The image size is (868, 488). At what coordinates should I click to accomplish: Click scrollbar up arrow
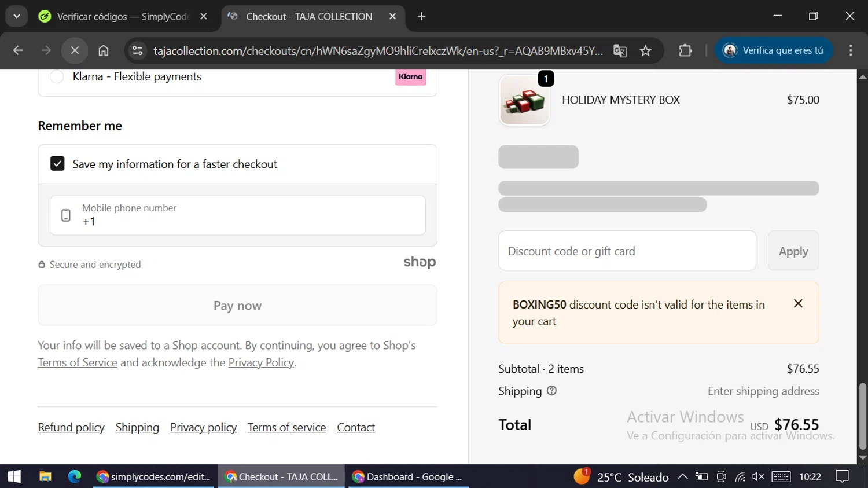pyautogui.click(x=863, y=76)
